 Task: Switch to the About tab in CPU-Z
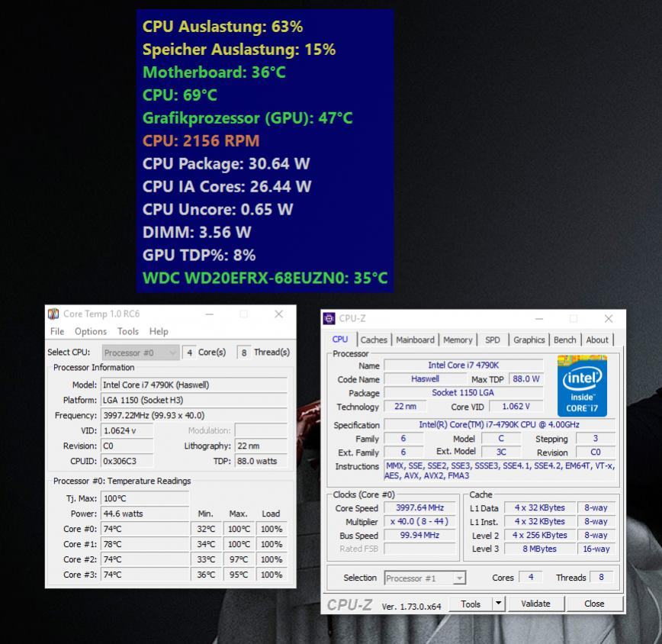click(597, 340)
